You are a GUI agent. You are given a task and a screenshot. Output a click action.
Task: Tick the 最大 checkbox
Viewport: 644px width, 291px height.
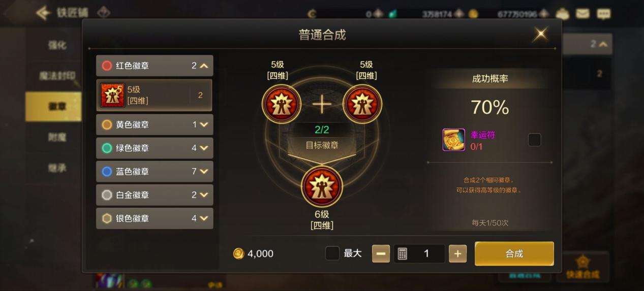[332, 253]
